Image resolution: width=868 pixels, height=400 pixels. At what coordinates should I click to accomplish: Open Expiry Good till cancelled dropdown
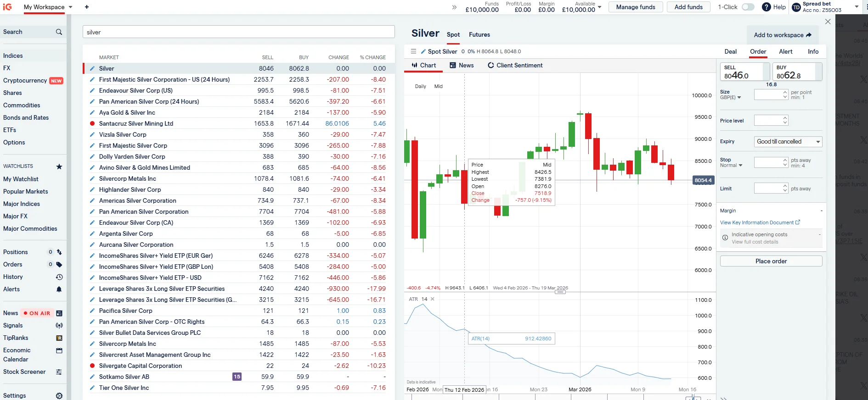788,142
